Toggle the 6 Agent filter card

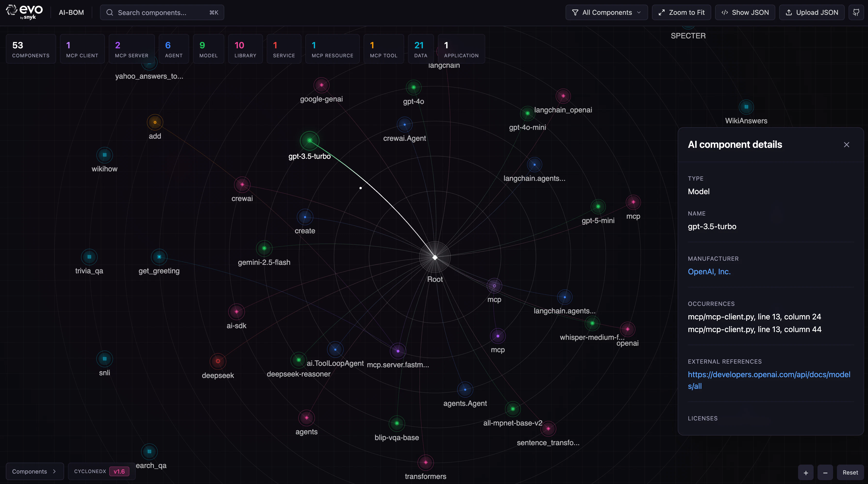click(174, 49)
